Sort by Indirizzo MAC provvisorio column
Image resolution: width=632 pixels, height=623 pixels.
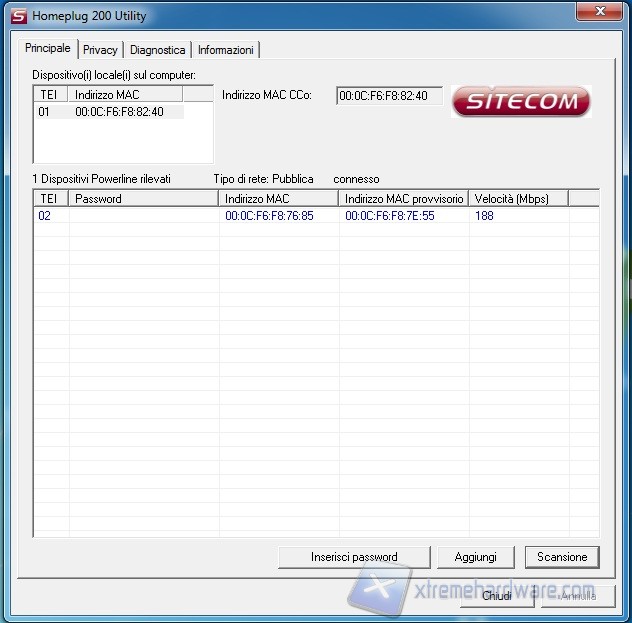pyautogui.click(x=403, y=199)
